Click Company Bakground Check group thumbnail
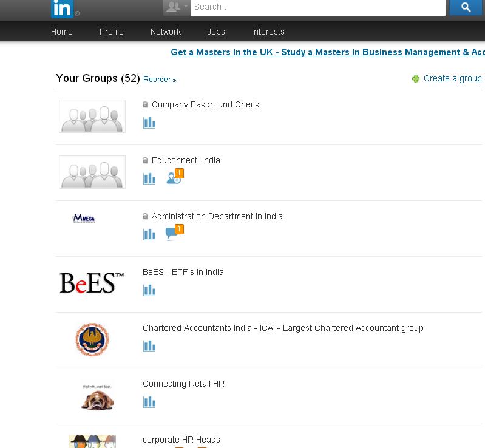The width and height of the screenshot is (485, 448). tap(92, 116)
